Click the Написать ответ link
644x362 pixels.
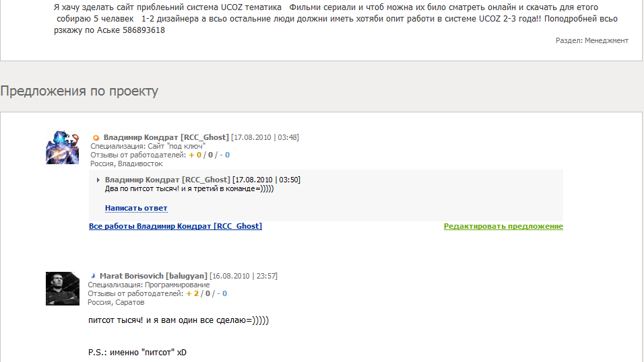[x=136, y=208]
